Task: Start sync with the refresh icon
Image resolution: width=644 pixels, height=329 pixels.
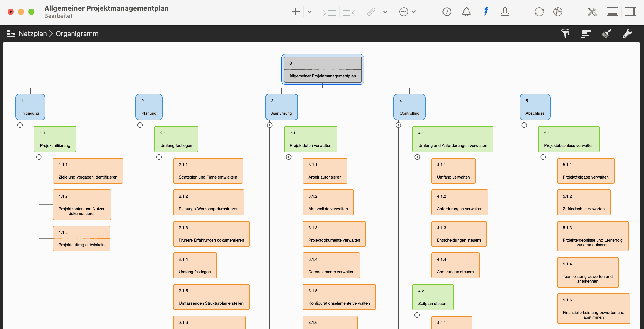Action: pos(539,12)
